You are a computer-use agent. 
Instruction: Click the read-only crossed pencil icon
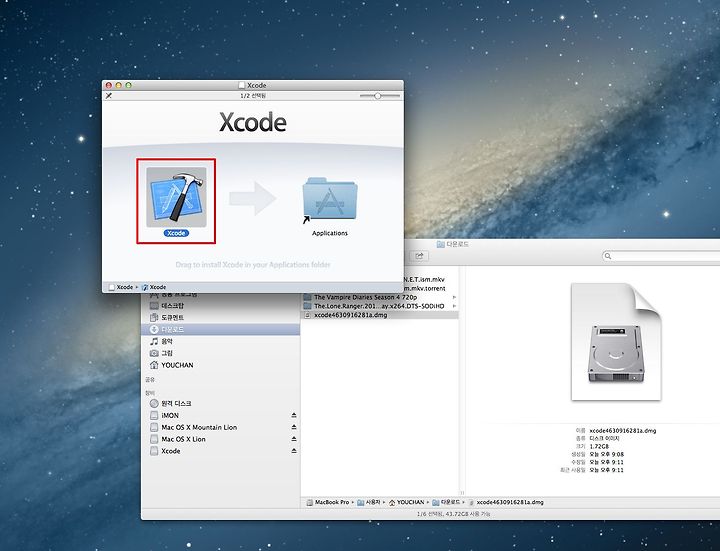pyautogui.click(x=109, y=96)
